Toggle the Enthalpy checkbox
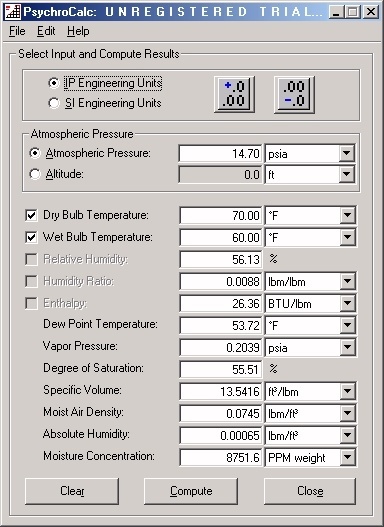Image resolution: width=384 pixels, height=527 pixels. (x=31, y=303)
